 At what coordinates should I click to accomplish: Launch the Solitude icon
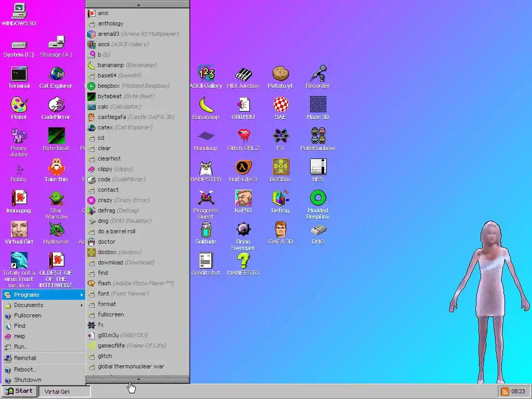click(206, 233)
